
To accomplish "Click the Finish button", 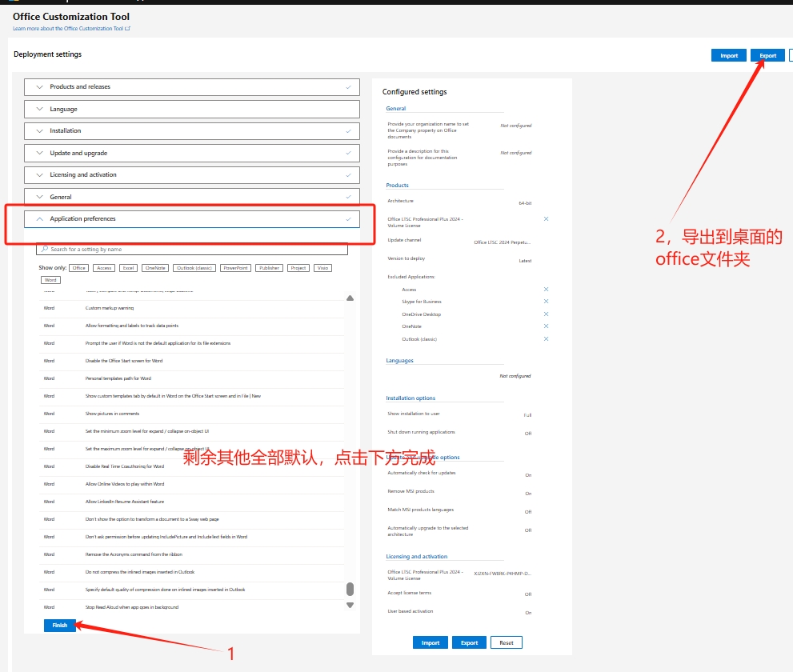I will click(x=59, y=625).
